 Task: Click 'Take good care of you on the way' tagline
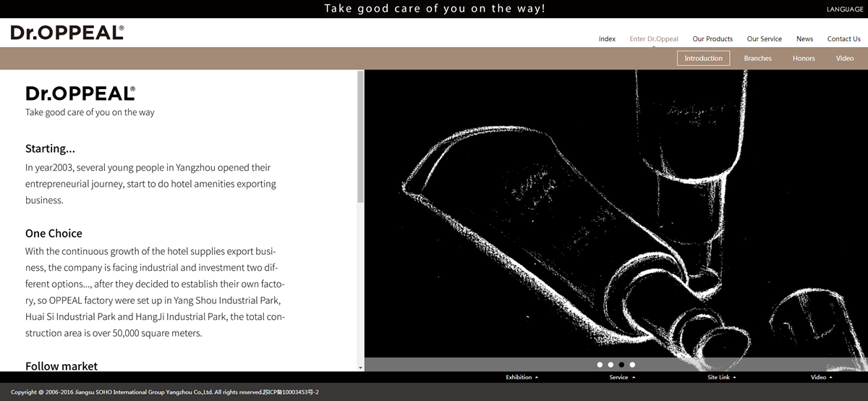click(90, 112)
